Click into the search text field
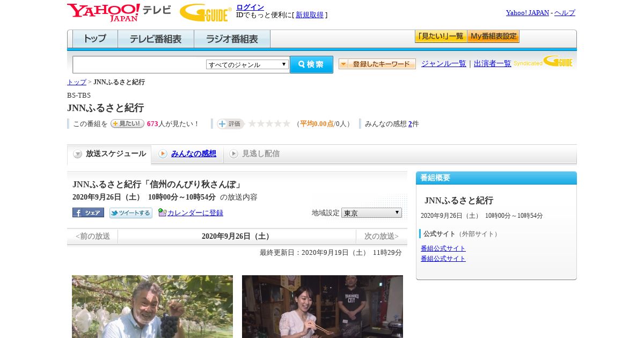The width and height of the screenshot is (644, 338). [x=140, y=64]
